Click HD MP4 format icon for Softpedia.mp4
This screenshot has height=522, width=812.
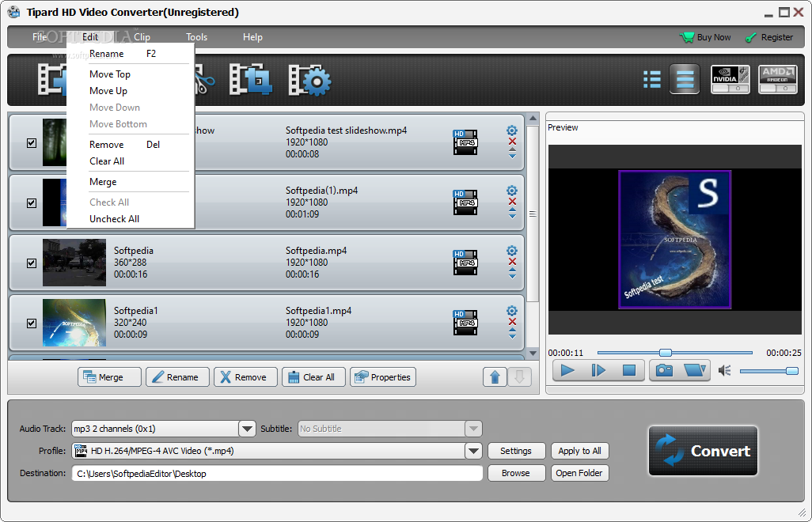pyautogui.click(x=465, y=263)
